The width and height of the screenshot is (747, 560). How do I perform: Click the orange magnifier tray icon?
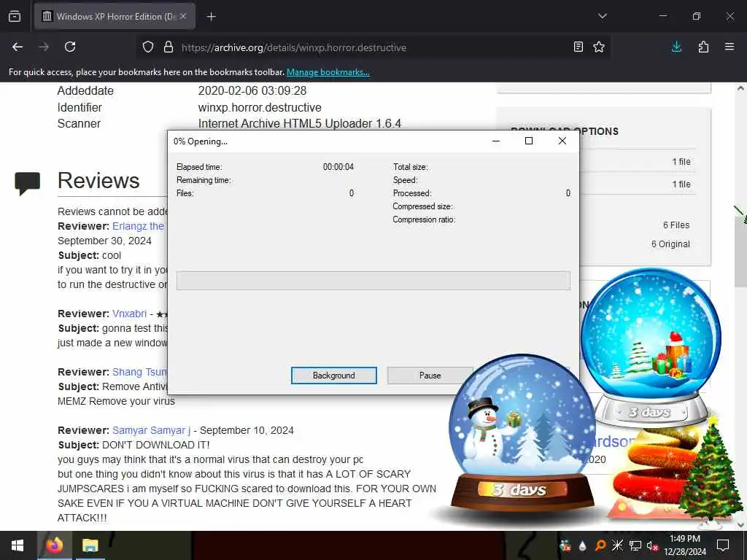point(600,545)
